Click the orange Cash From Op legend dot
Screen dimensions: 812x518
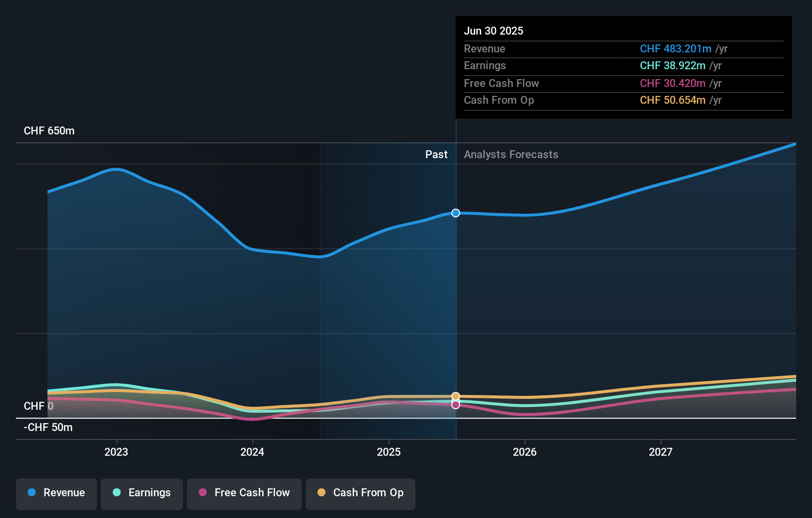click(322, 493)
